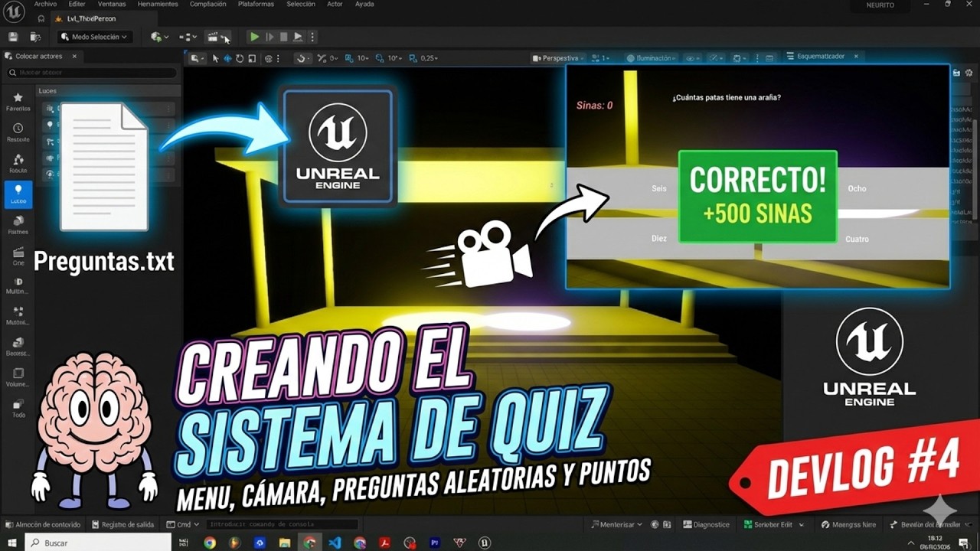This screenshot has height=551, width=980.
Task: Choose the select arrow tool in viewport
Action: pyautogui.click(x=215, y=58)
